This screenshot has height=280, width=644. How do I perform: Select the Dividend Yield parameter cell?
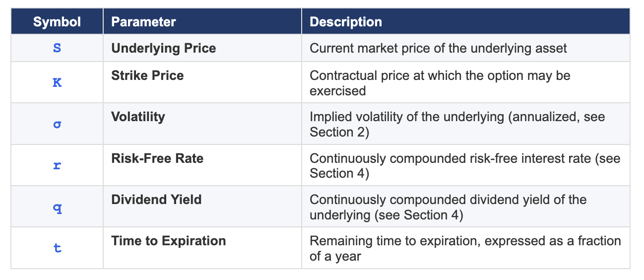coord(202,207)
